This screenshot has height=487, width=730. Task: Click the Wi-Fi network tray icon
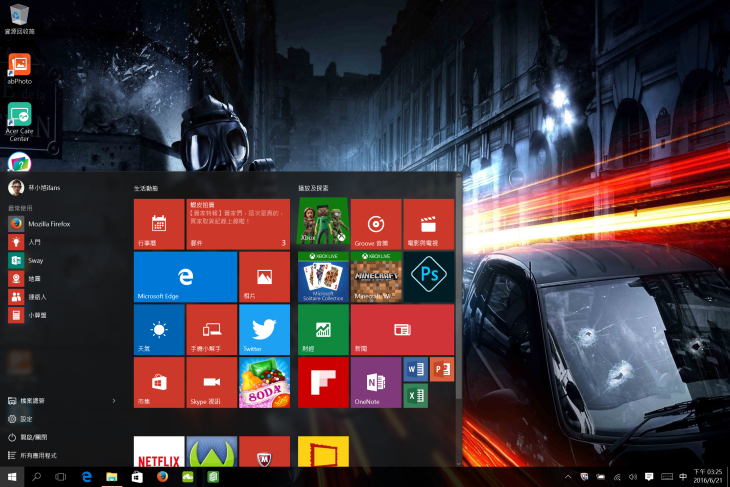[617, 477]
